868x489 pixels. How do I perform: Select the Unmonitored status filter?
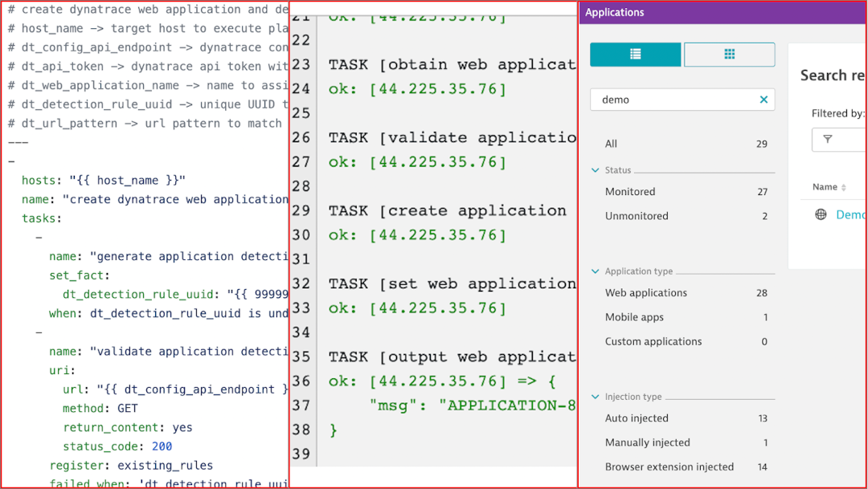(x=636, y=215)
